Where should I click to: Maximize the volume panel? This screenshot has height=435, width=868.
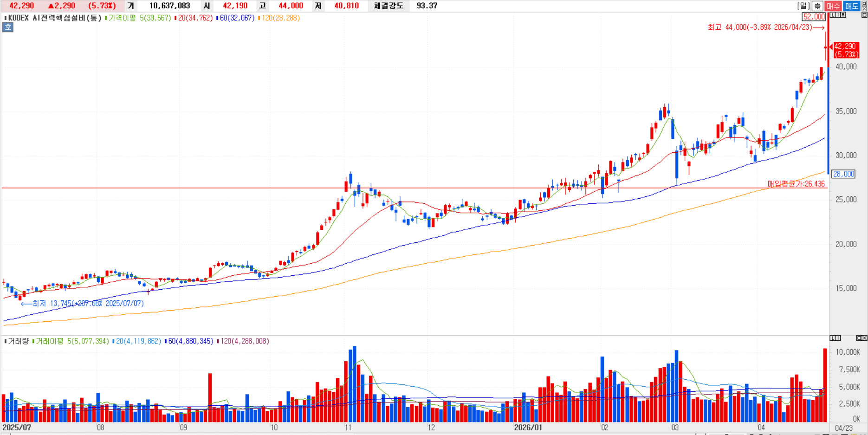pyautogui.click(x=859, y=338)
